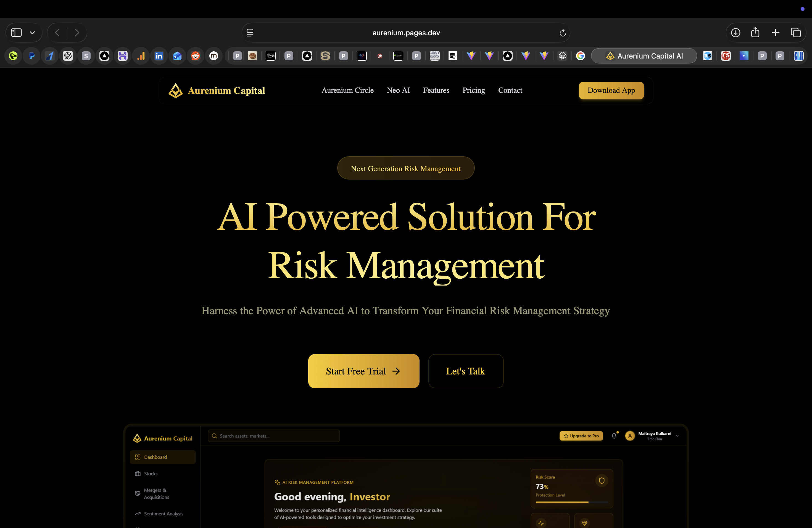
Task: Click the shield icon on the Risk Score card
Action: 602,481
